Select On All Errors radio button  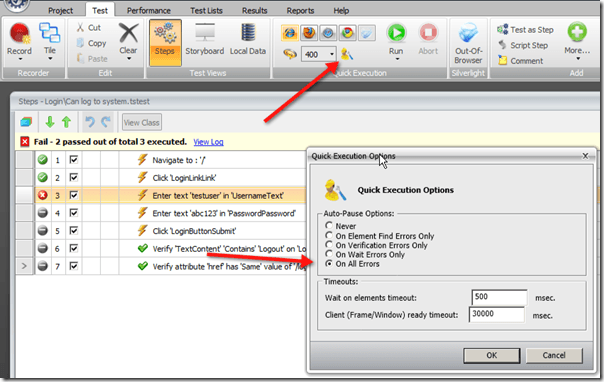coord(329,263)
